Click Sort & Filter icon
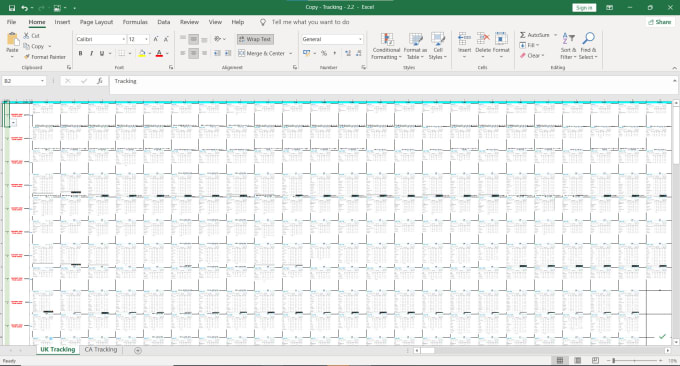Screen dimensions: 680x366 tap(568, 38)
